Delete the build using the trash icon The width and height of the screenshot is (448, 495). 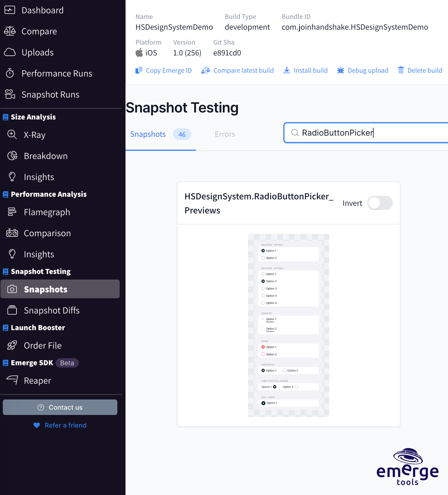401,70
